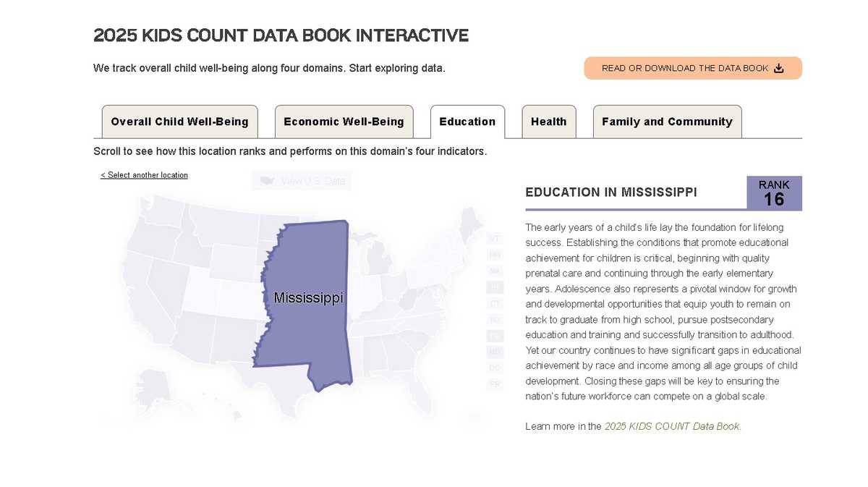Pick the CT state box

(x=495, y=303)
